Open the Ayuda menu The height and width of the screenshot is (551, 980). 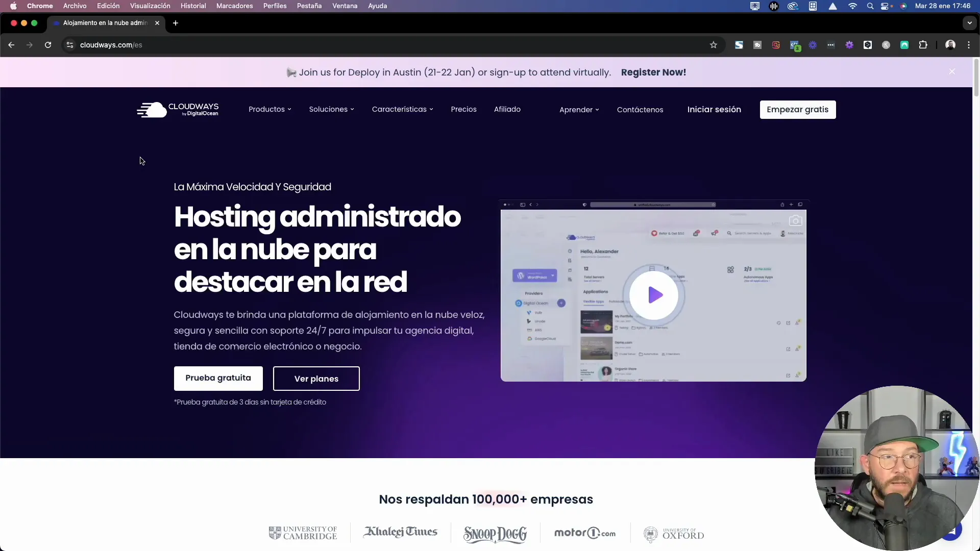click(x=378, y=6)
